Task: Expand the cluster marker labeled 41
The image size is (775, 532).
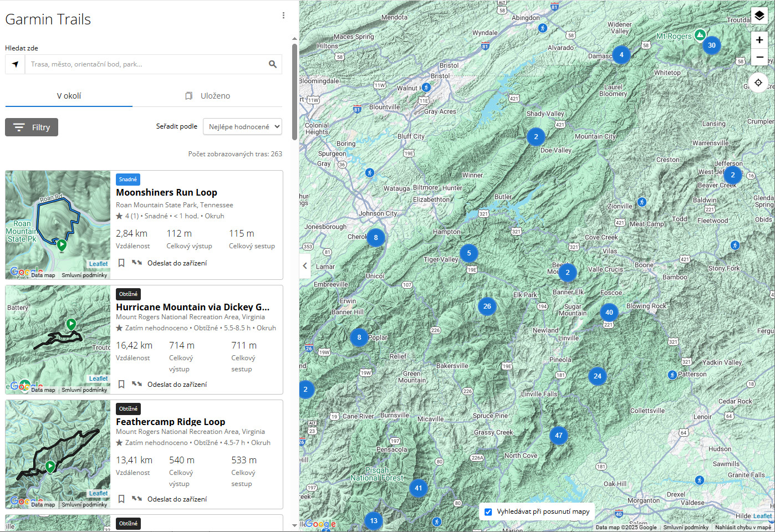Action: (419, 488)
